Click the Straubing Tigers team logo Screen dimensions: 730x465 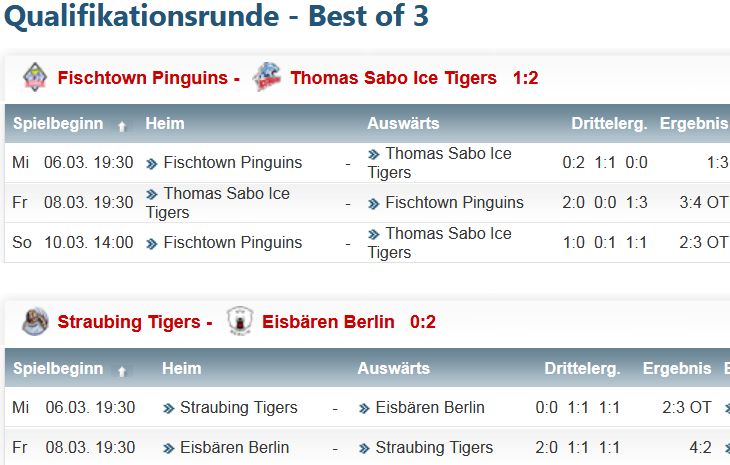[x=35, y=321]
